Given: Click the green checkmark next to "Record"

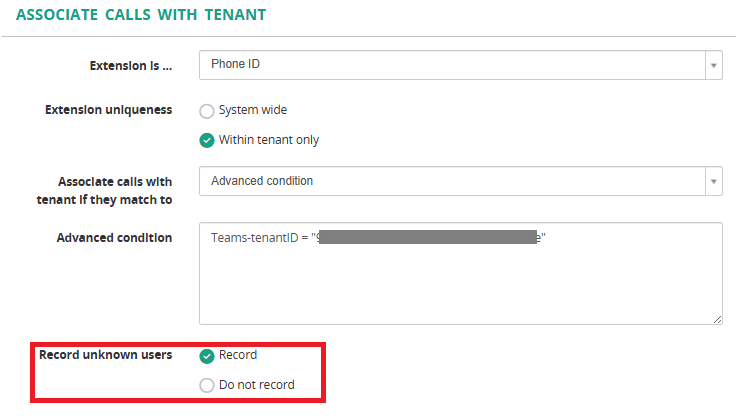Looking at the screenshot, I should point(207,355).
